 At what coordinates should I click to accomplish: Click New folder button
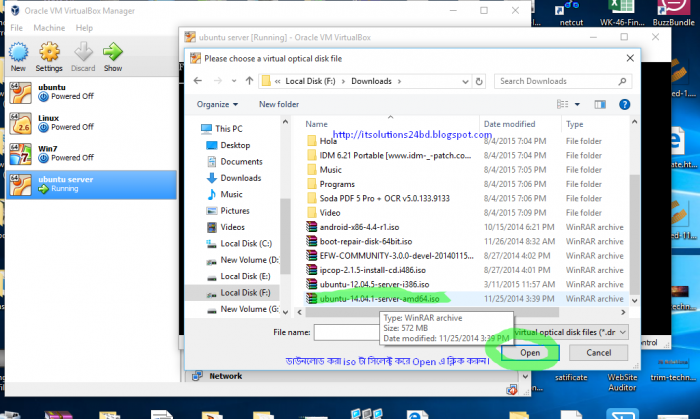point(279,104)
